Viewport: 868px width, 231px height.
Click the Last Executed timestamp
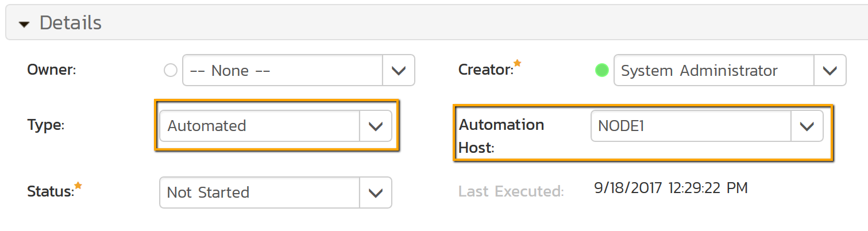pyautogui.click(x=670, y=188)
